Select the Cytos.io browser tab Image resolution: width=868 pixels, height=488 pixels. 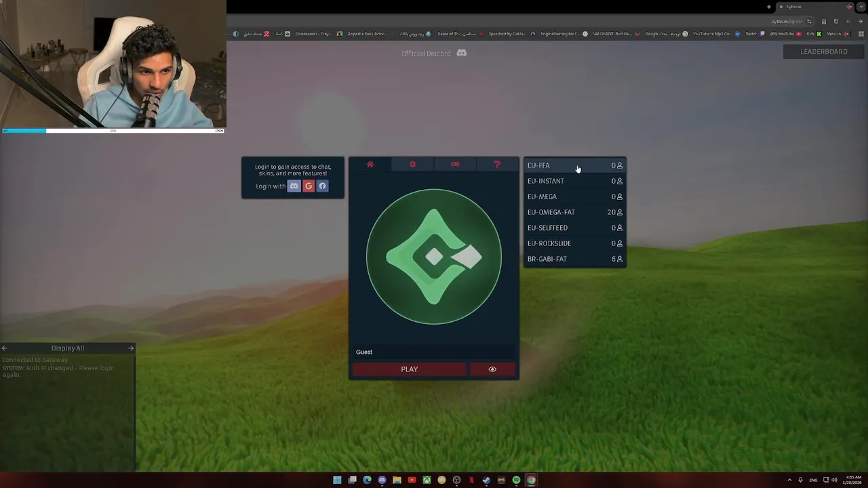tap(815, 7)
